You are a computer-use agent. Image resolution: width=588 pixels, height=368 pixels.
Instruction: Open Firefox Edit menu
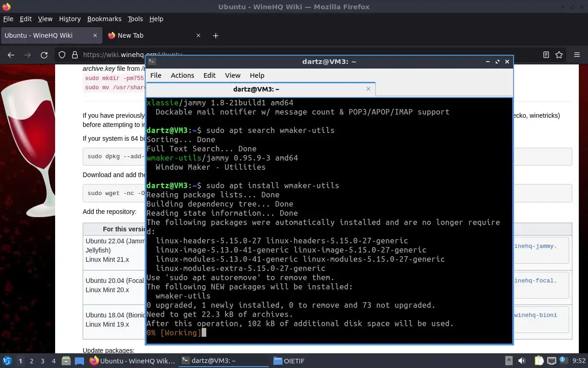(26, 19)
